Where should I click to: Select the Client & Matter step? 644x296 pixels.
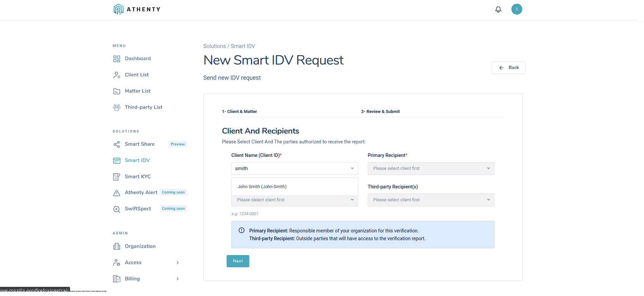[x=239, y=112]
